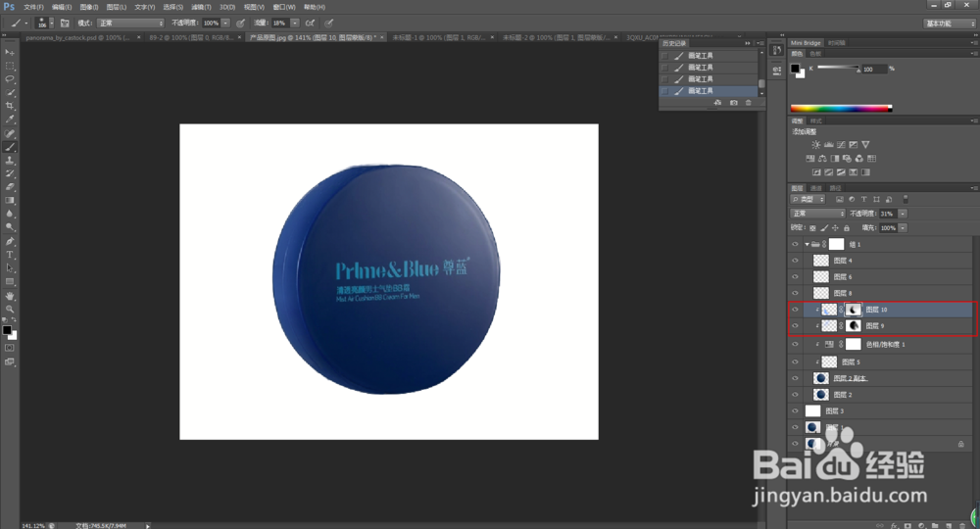This screenshot has height=529, width=980.
Task: Open the brush opacity dropdown arrow
Action: [225, 24]
